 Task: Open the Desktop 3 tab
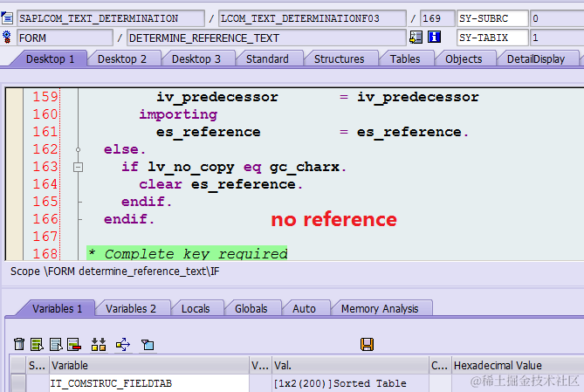196,58
